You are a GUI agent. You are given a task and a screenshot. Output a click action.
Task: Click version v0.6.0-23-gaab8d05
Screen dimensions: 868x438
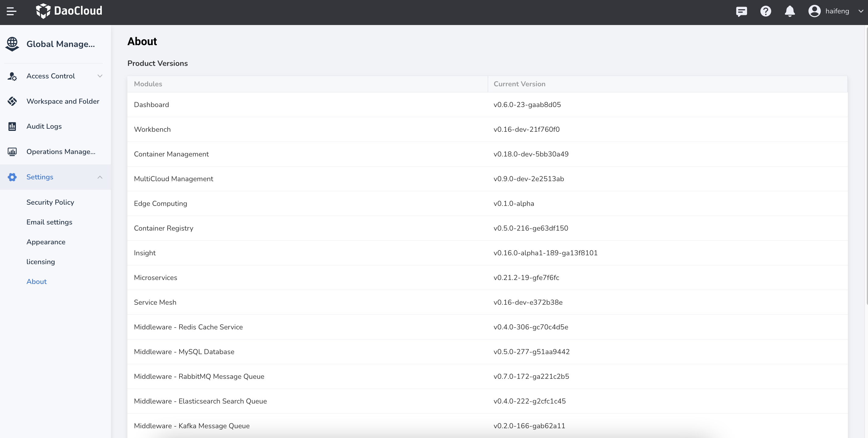(527, 105)
